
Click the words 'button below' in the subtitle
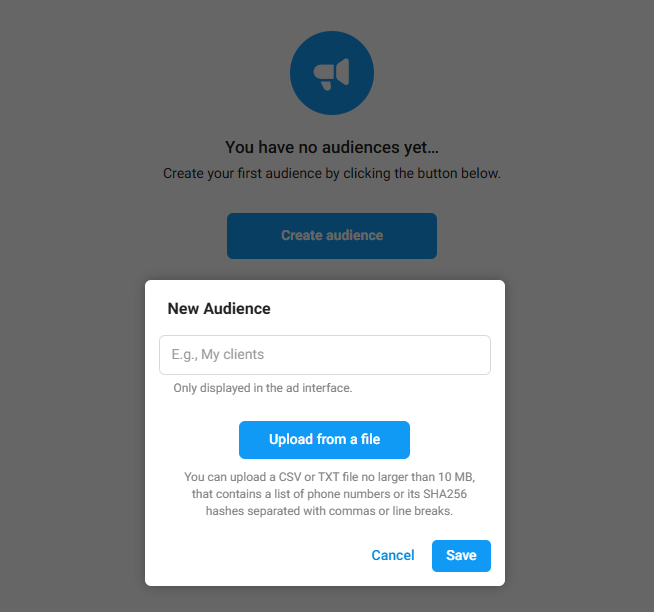point(459,173)
